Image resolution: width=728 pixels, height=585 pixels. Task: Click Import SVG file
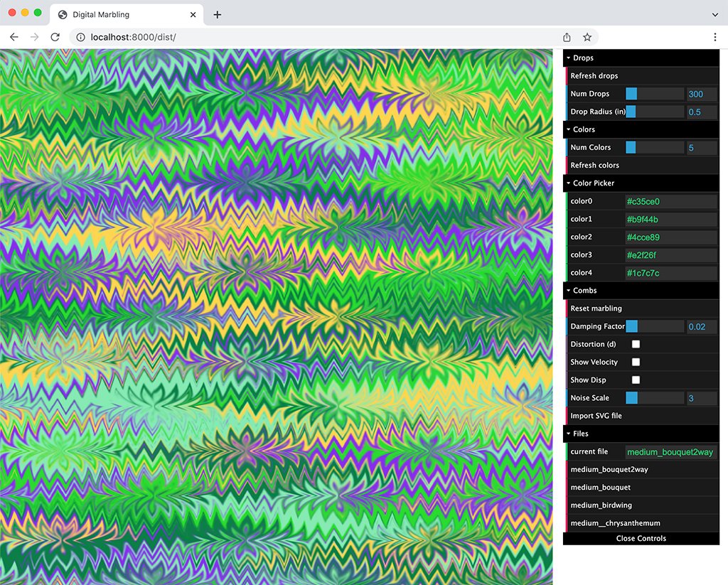[x=641, y=416]
